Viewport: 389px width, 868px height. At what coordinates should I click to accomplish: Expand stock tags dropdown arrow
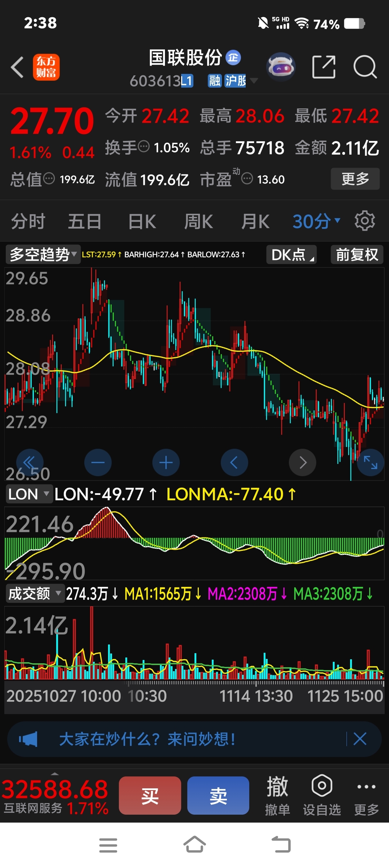254,81
